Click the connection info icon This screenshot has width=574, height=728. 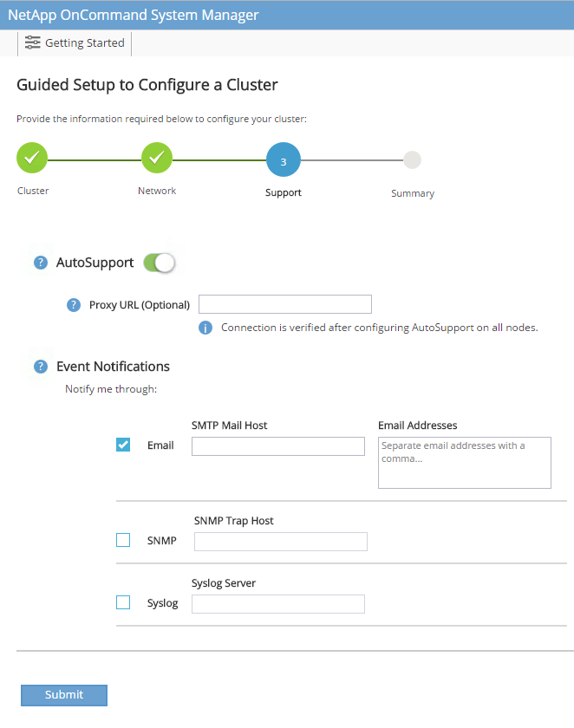(205, 328)
